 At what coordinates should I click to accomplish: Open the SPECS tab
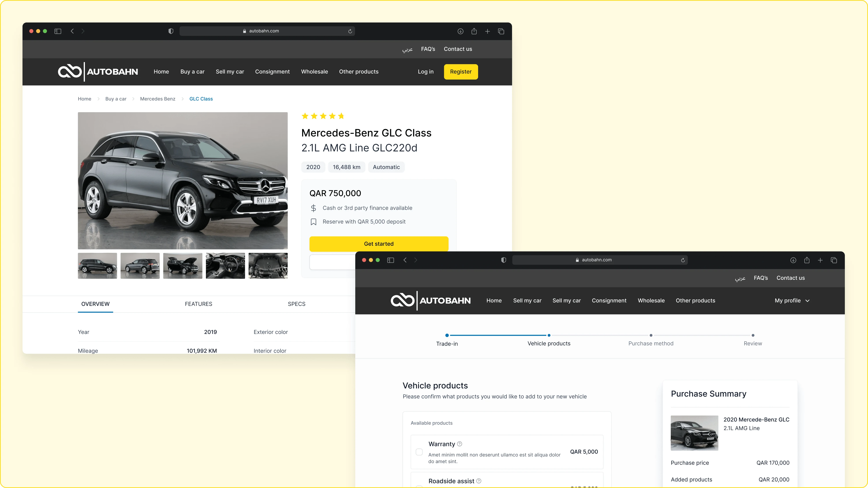297,304
